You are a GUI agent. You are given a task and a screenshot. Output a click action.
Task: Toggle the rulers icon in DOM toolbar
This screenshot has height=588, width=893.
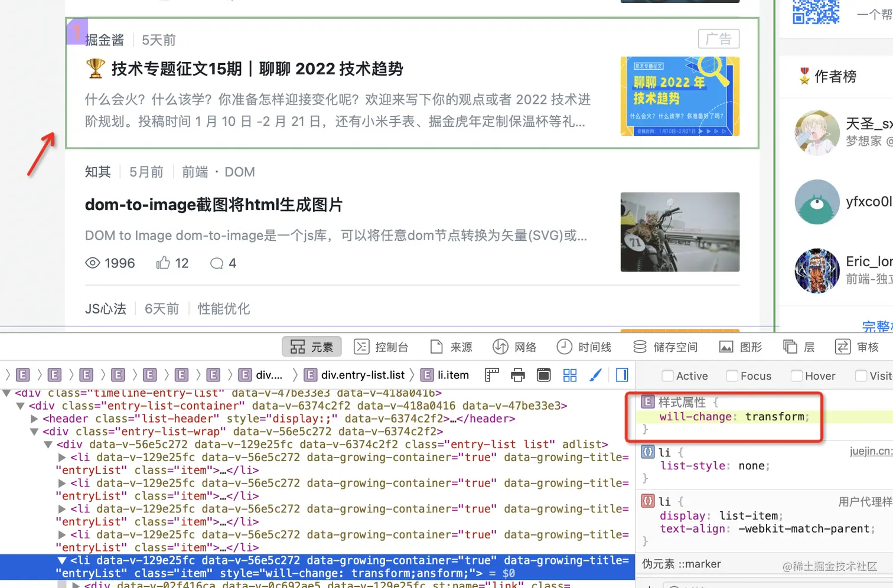click(492, 375)
